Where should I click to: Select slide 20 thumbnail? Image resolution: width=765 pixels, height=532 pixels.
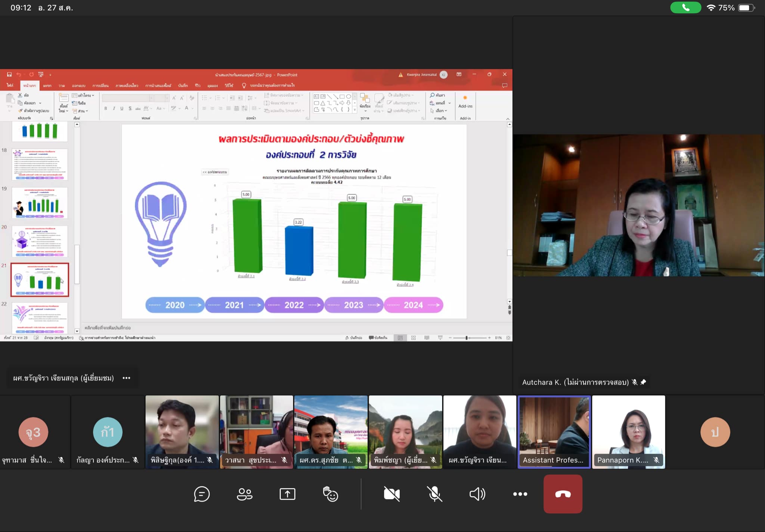40,241
